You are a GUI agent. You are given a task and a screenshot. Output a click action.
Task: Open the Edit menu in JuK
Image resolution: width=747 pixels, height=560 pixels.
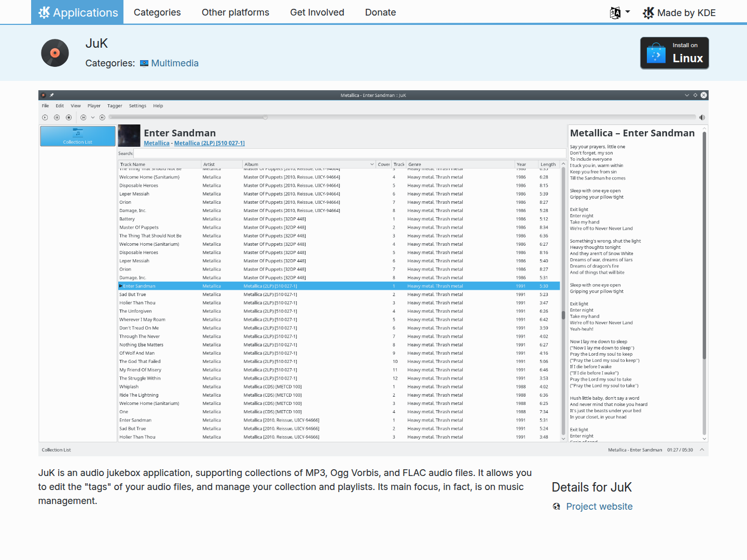click(60, 106)
